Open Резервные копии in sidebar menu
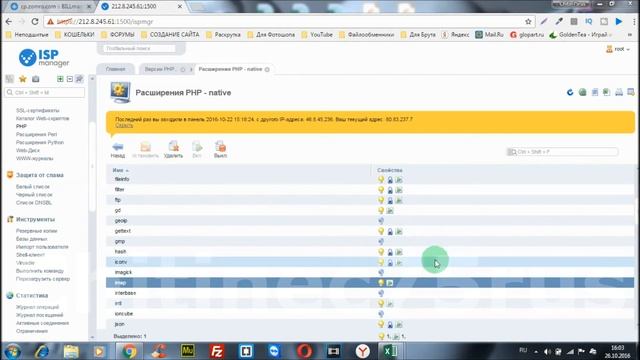 (36, 231)
